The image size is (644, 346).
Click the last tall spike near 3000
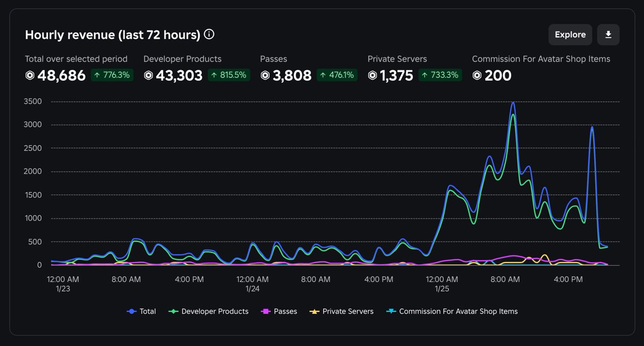pos(592,127)
